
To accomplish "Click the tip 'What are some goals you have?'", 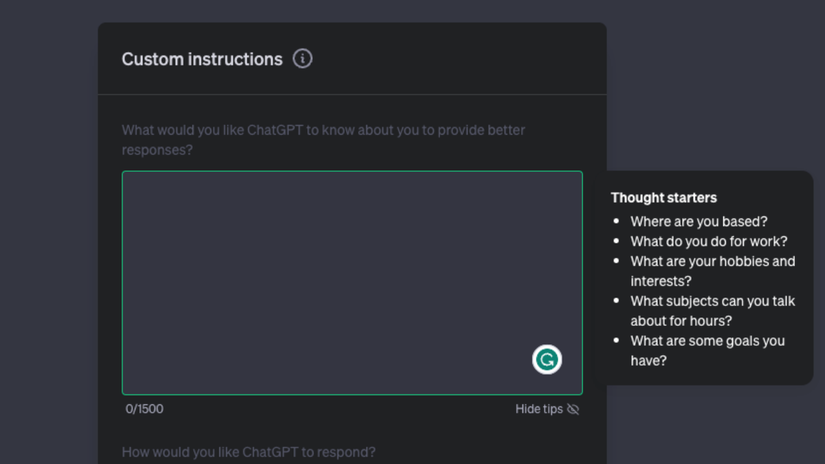I will [x=707, y=350].
